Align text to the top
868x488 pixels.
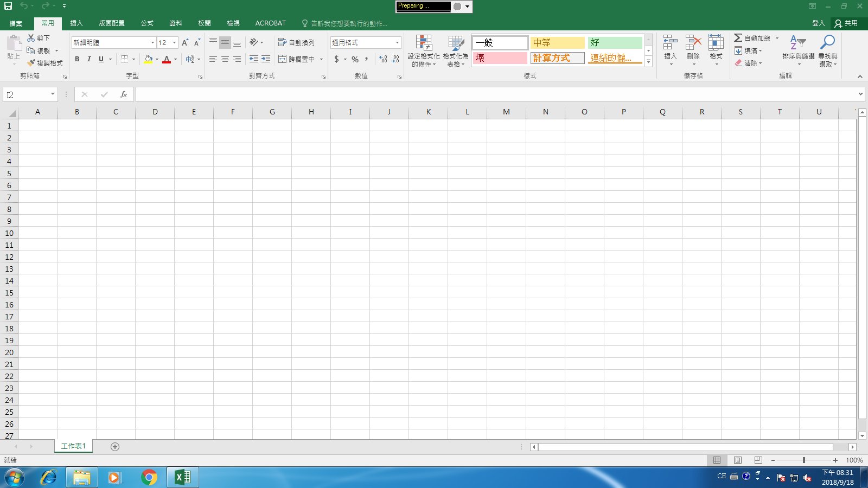click(x=213, y=42)
